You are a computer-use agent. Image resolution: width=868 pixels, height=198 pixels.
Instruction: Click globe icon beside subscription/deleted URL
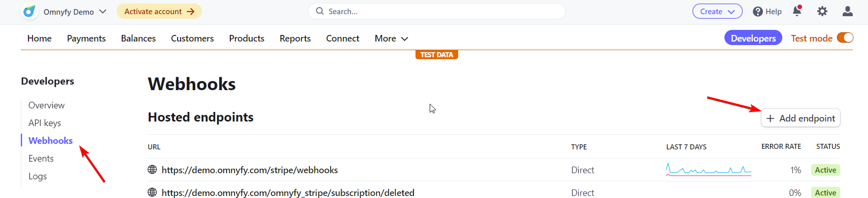click(152, 192)
